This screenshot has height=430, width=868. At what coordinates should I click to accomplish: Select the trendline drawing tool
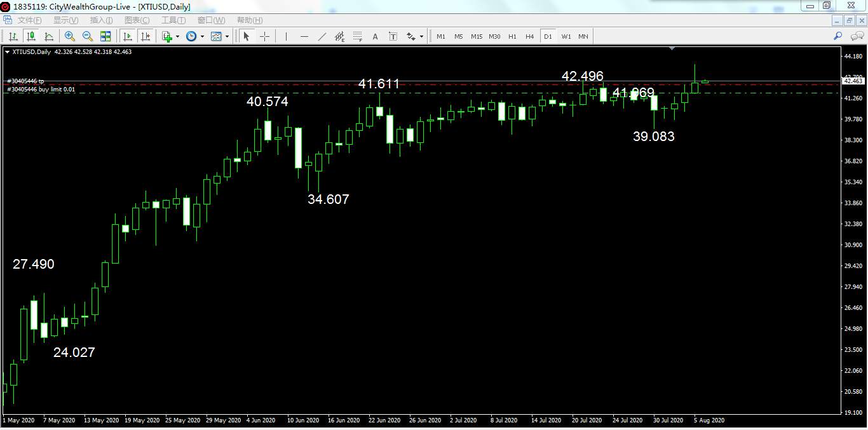click(322, 36)
